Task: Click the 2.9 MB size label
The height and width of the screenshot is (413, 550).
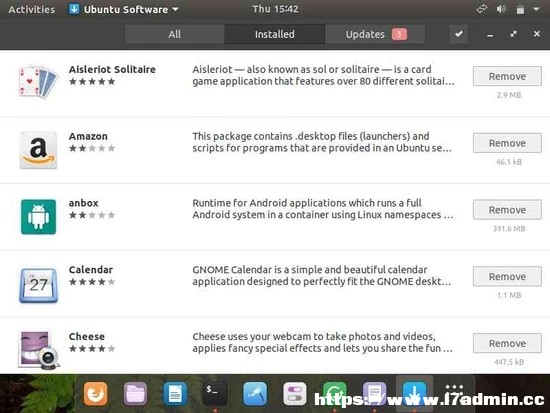Action: 509,95
